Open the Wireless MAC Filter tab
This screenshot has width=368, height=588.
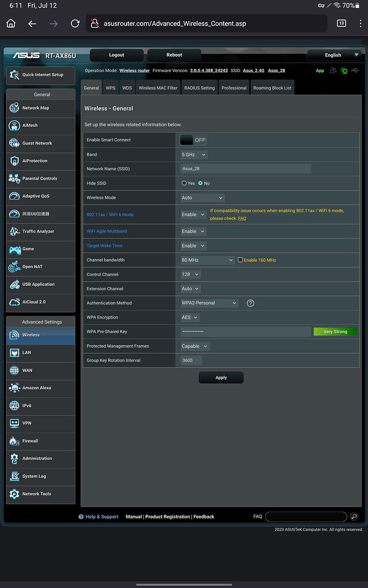pos(158,88)
